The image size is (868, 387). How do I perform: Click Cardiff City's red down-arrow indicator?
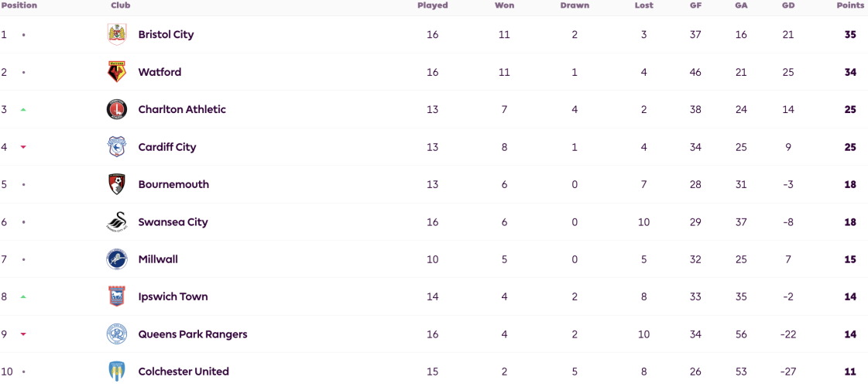23,147
